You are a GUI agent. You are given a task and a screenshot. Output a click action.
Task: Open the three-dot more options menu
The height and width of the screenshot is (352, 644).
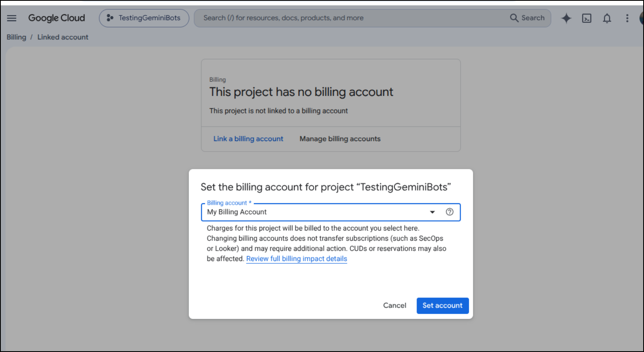[x=627, y=18]
